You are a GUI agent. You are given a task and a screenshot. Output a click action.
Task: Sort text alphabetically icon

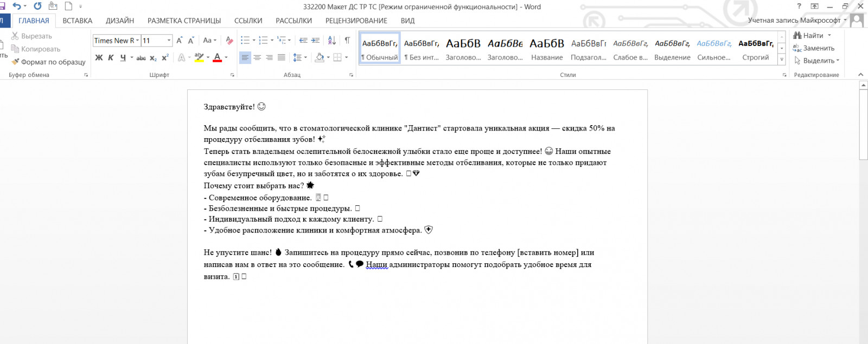[x=332, y=40]
